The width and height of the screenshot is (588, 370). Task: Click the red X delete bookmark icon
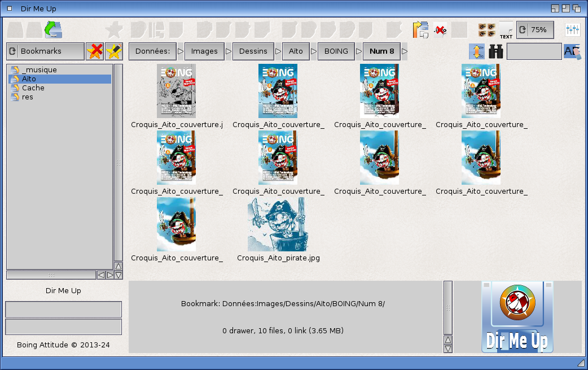(x=95, y=51)
